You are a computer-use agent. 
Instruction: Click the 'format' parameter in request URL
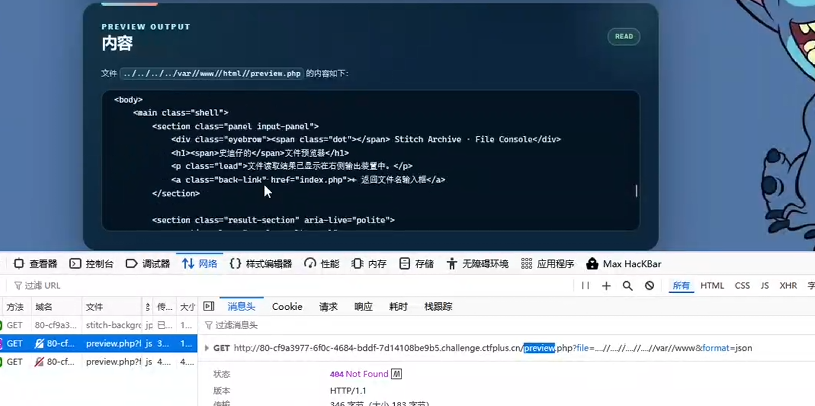[716, 348]
